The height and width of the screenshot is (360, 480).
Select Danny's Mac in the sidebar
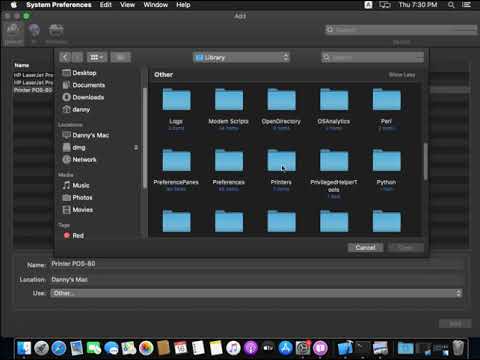tap(90, 135)
